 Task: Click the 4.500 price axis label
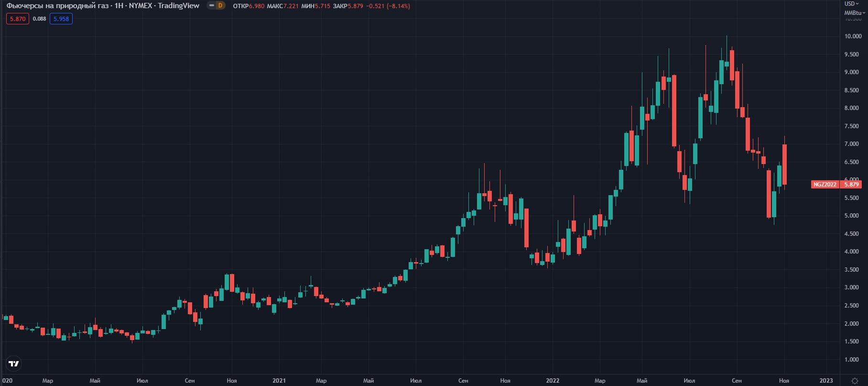852,234
